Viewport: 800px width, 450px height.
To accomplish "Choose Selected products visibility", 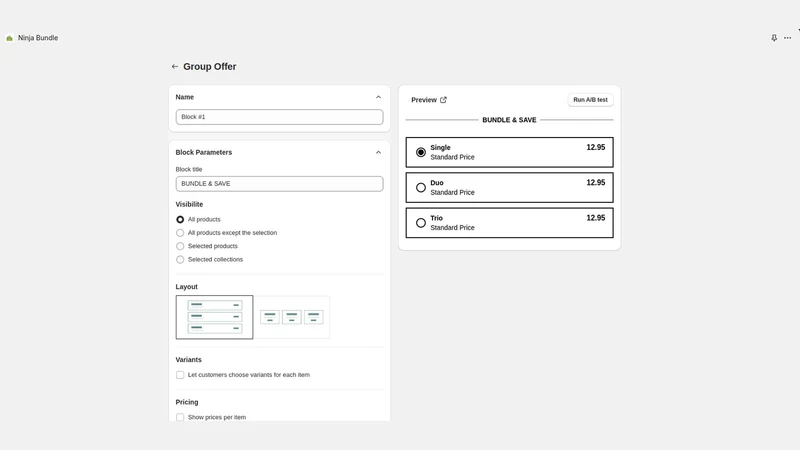I will 180,246.
